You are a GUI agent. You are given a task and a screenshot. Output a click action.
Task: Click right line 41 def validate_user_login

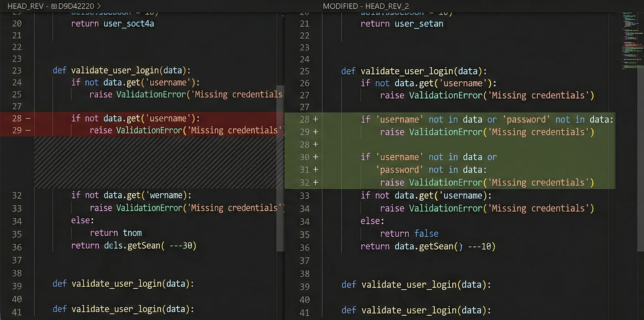point(416,310)
